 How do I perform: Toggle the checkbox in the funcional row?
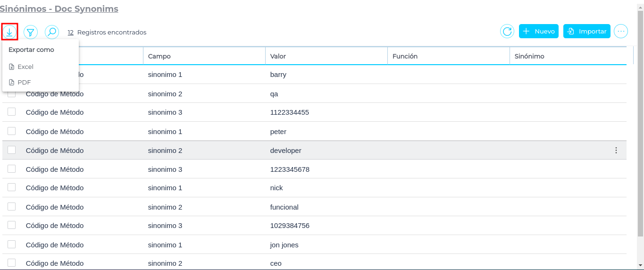point(12,206)
